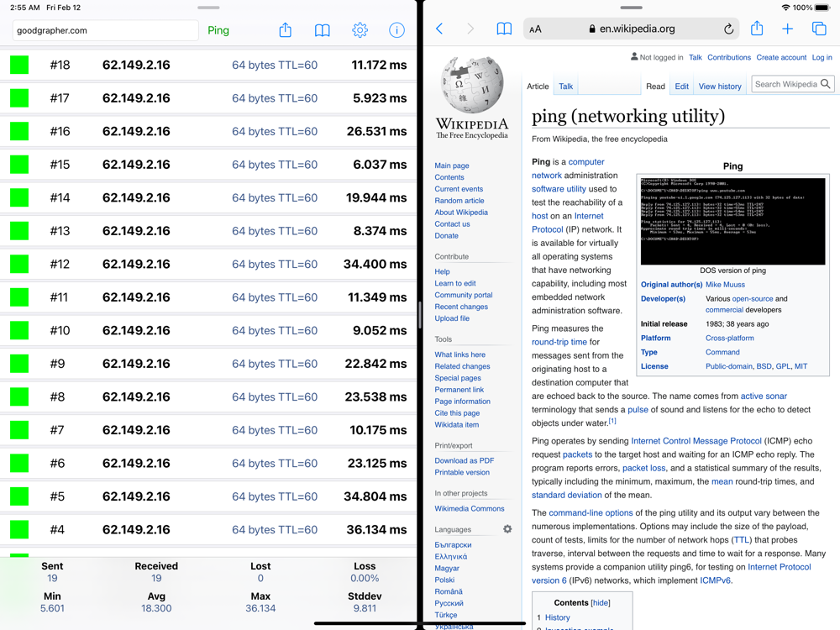This screenshot has height=630, width=840.
Task: Open the bookmarks book icon in Ping app
Action: (322, 30)
